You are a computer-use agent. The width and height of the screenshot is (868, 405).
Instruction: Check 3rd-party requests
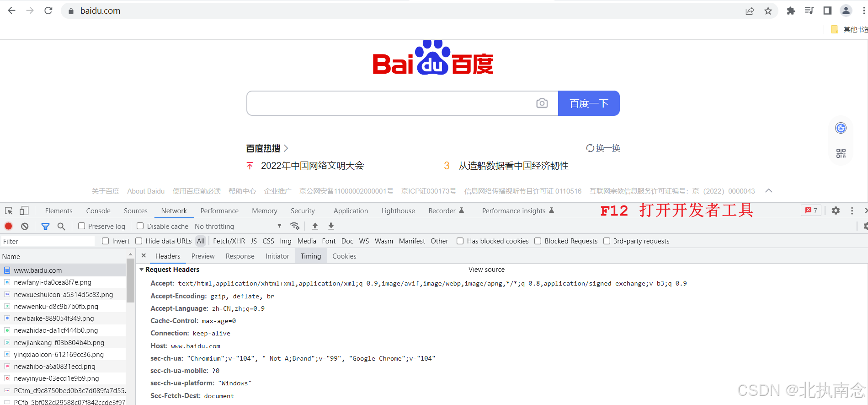click(607, 241)
